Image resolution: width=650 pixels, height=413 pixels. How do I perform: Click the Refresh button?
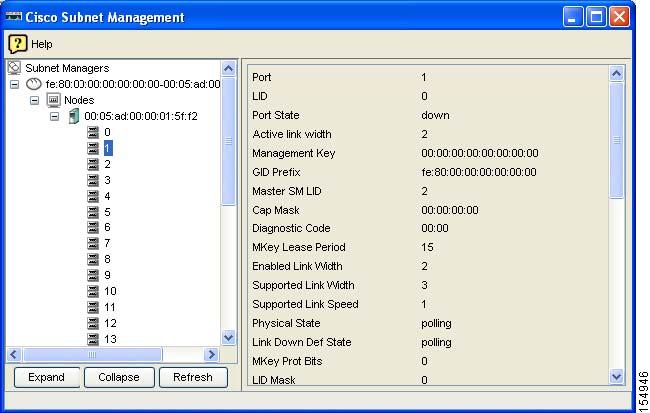tap(193, 377)
